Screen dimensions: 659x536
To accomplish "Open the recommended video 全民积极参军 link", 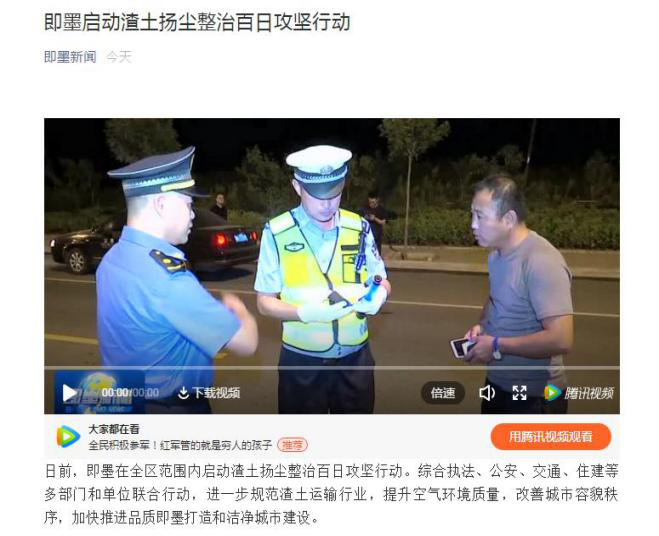I will (x=180, y=445).
